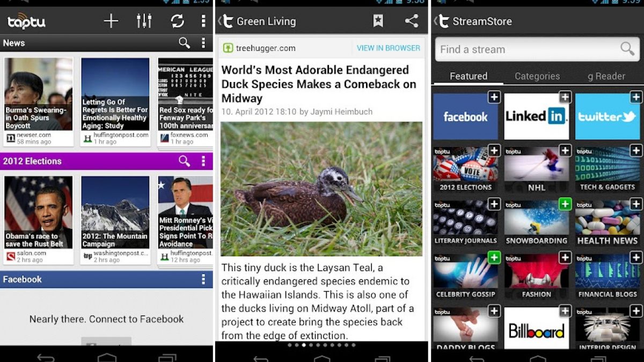
Task: Search the 2012 Elections stream
Action: pyautogui.click(x=184, y=161)
